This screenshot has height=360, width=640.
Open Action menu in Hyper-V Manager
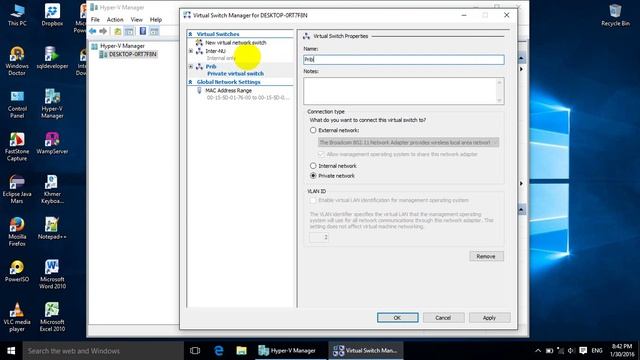coord(115,20)
